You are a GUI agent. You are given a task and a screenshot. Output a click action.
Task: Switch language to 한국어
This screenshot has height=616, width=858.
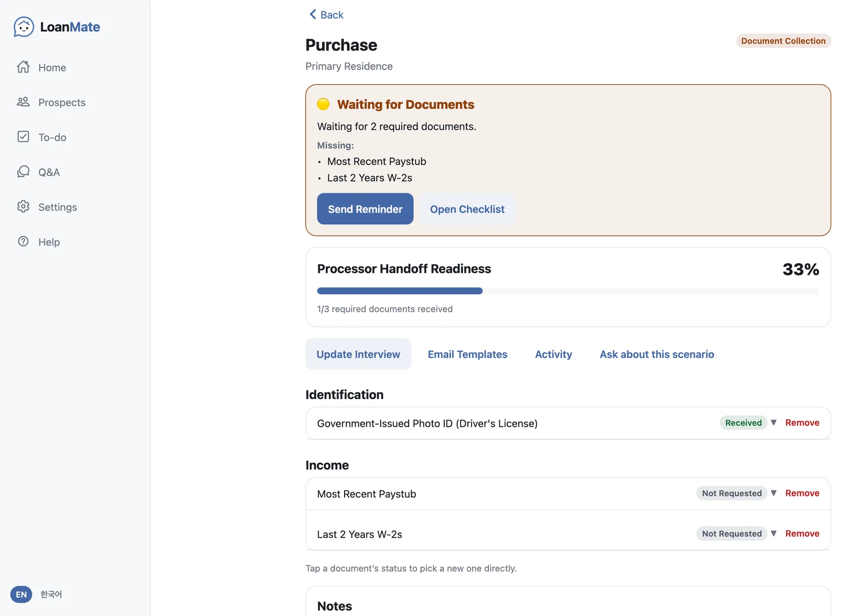(x=51, y=594)
